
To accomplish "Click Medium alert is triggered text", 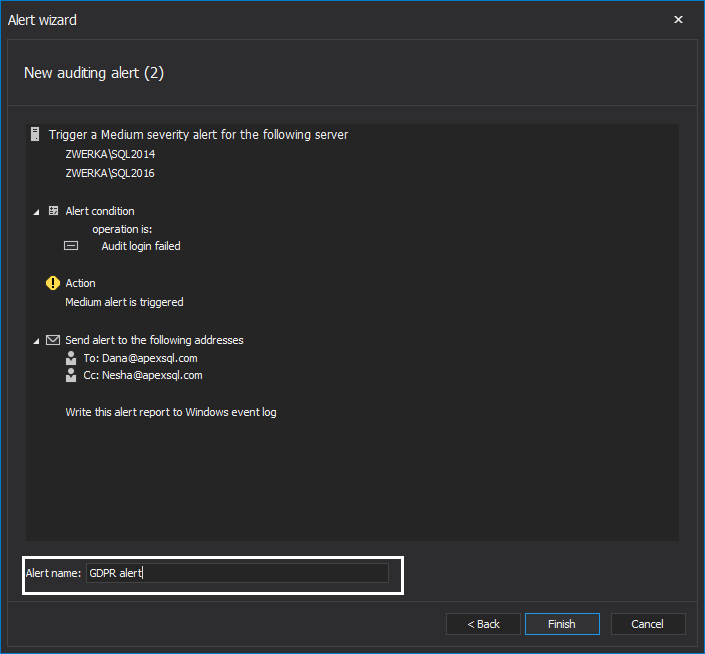I will point(125,302).
